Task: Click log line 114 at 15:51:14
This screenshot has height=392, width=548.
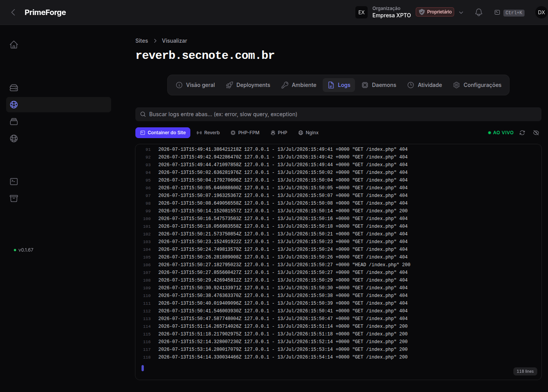Action: tap(338, 326)
